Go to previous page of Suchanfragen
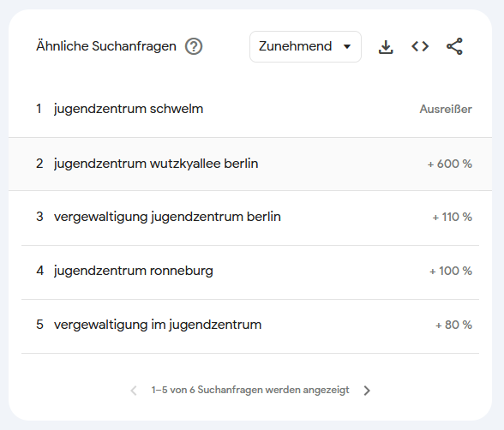Image resolution: width=504 pixels, height=430 pixels. pyautogui.click(x=134, y=391)
